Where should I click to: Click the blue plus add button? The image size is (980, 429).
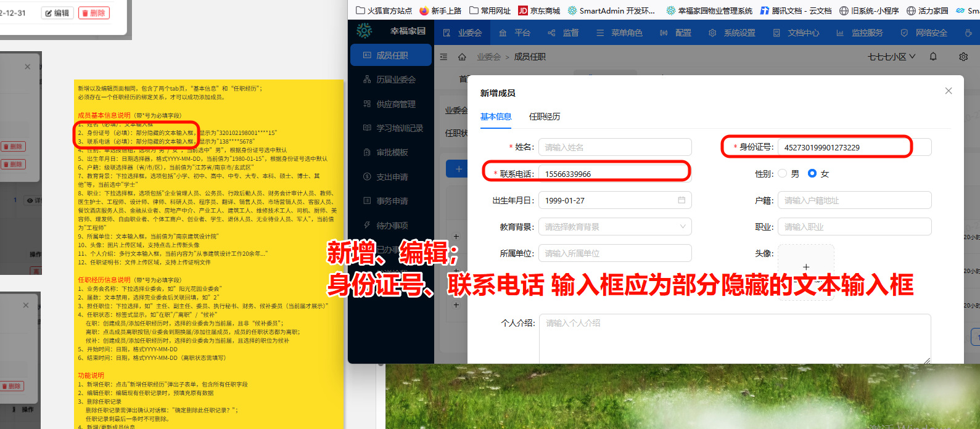click(458, 169)
